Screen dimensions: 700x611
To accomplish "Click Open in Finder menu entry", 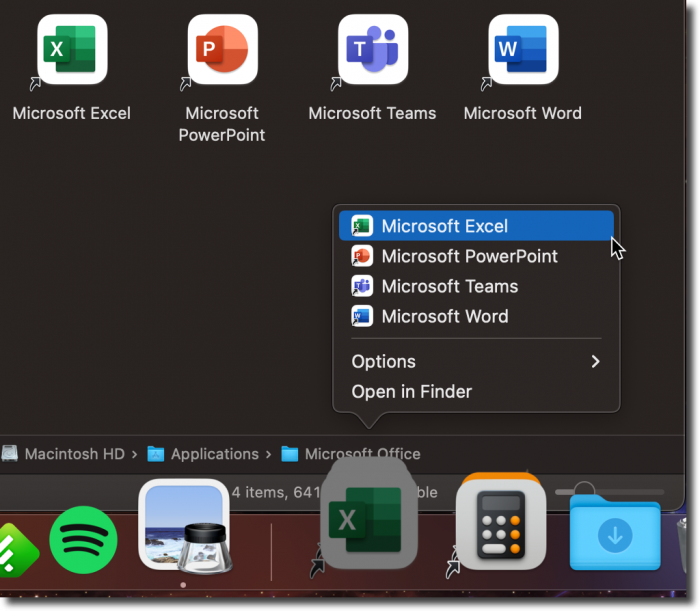I will (x=476, y=391).
